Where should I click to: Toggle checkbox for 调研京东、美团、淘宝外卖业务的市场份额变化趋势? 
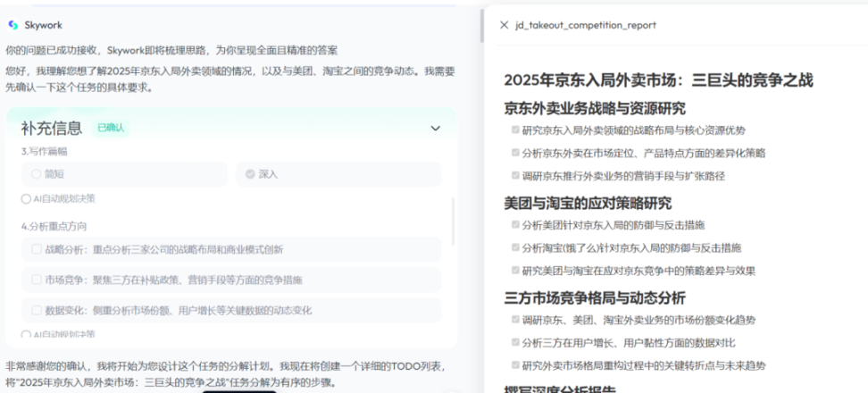[515, 320]
